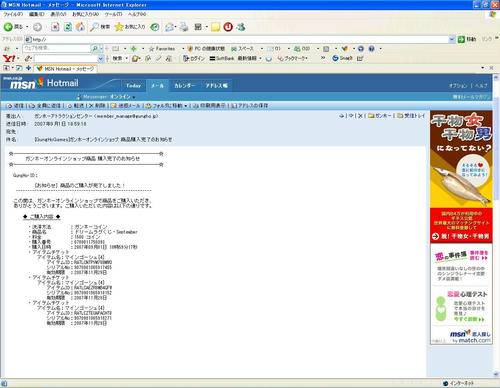Click the blue help question icon
Image resolution: width=500 pixels, height=388 pixels.
coord(372,49)
